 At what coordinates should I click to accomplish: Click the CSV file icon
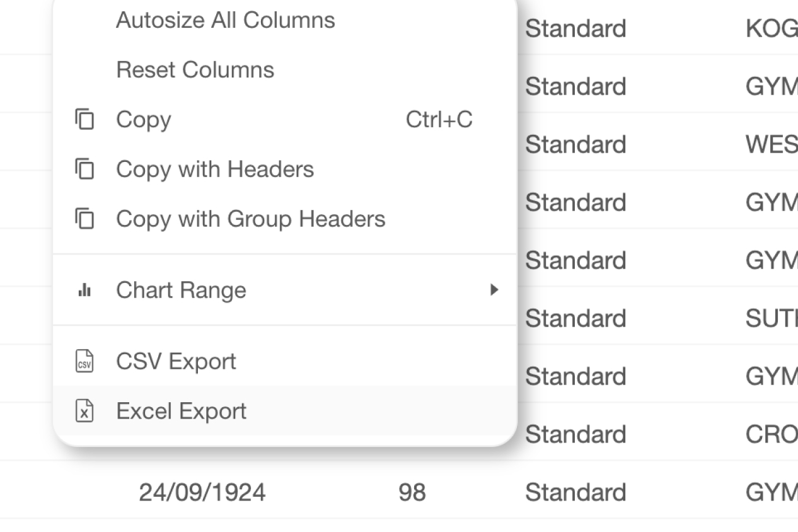pos(84,362)
